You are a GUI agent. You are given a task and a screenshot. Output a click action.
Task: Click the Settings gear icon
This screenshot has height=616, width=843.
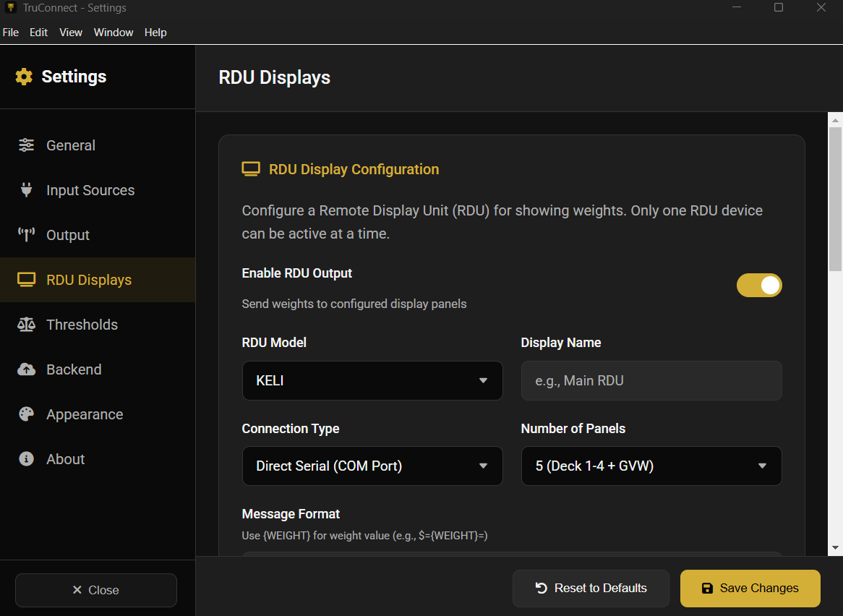pos(24,77)
